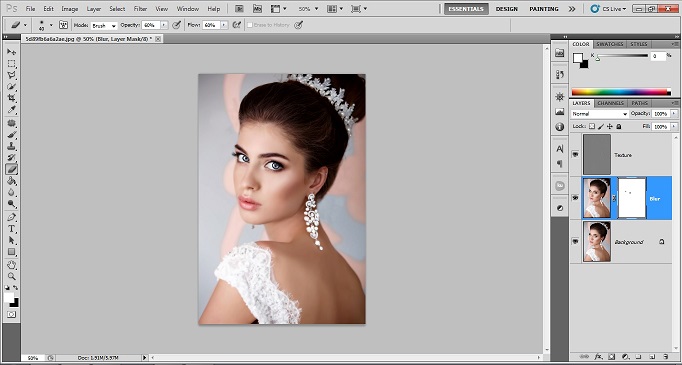This screenshot has width=682, height=365.
Task: Open the eraser Opacity slider arrow
Action: click(164, 25)
